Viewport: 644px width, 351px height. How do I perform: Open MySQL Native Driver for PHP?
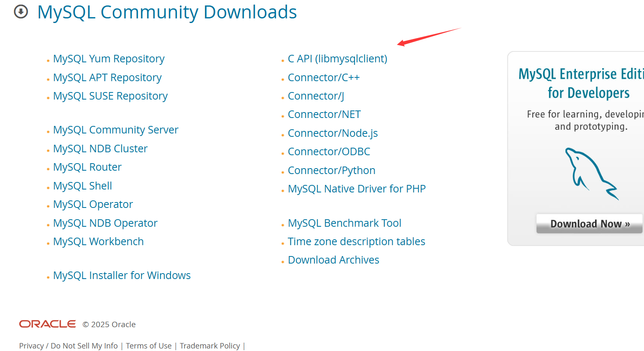click(357, 189)
